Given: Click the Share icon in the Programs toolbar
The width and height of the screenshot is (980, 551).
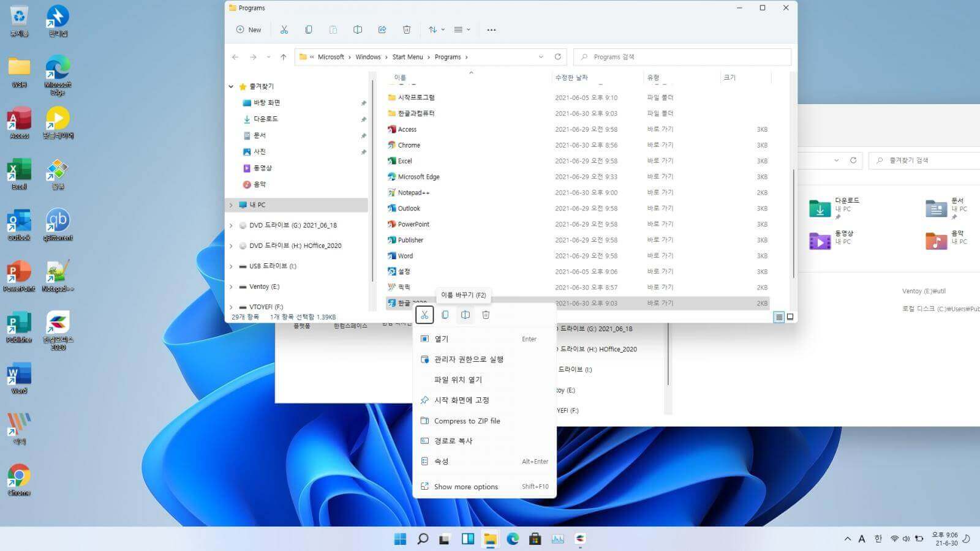Looking at the screenshot, I should [x=382, y=29].
